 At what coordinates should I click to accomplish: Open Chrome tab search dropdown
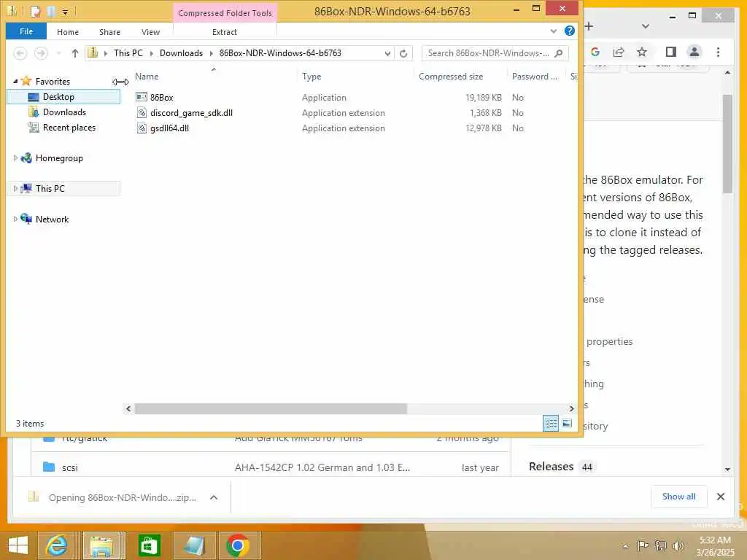[x=645, y=26]
